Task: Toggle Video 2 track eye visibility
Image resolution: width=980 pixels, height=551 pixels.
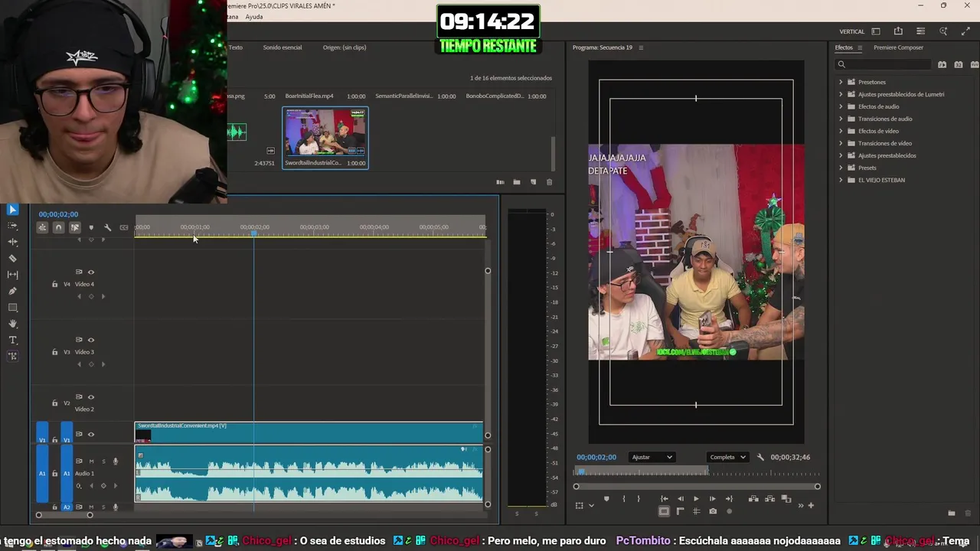Action: click(91, 397)
